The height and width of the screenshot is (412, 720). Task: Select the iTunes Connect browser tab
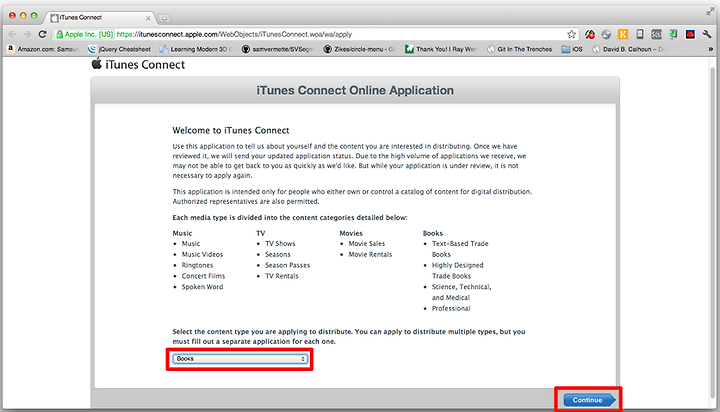click(99, 17)
